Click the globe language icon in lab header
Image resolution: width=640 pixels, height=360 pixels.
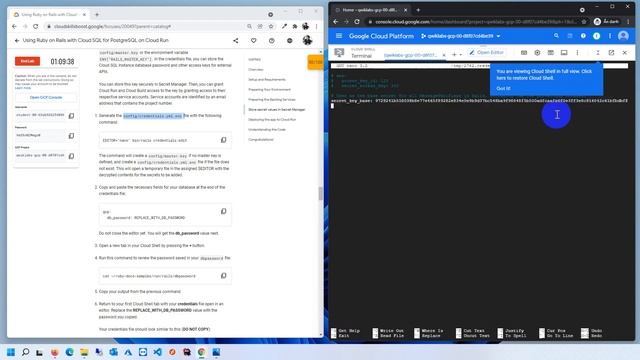[x=289, y=40]
